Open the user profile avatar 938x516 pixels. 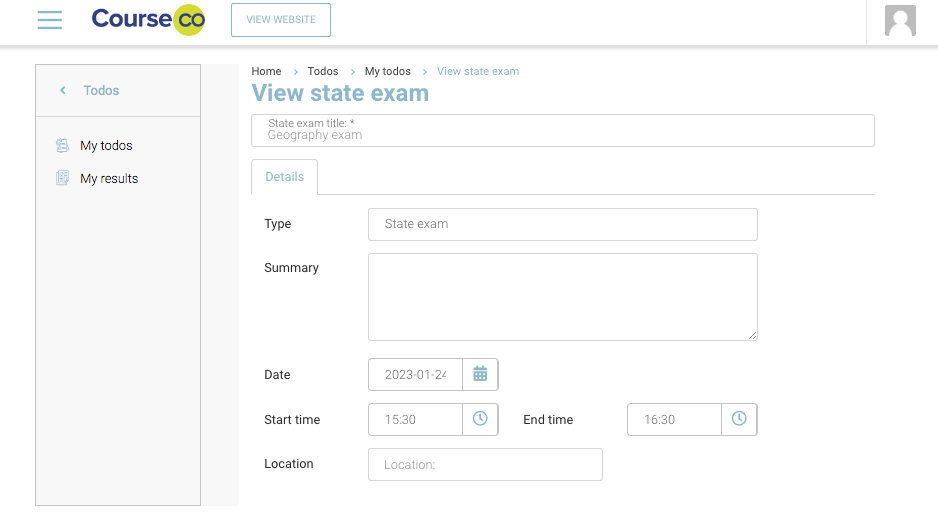coord(900,21)
